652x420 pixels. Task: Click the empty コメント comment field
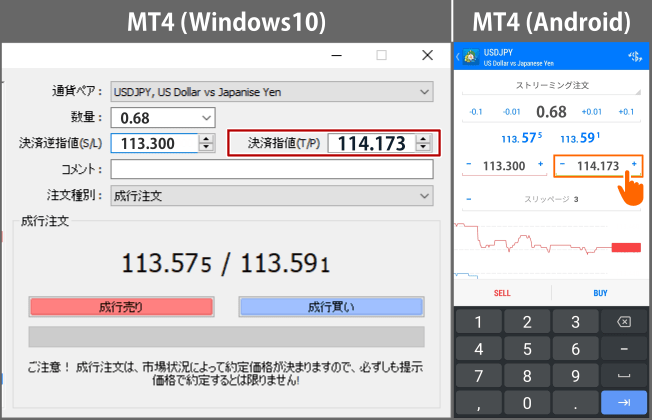(272, 170)
